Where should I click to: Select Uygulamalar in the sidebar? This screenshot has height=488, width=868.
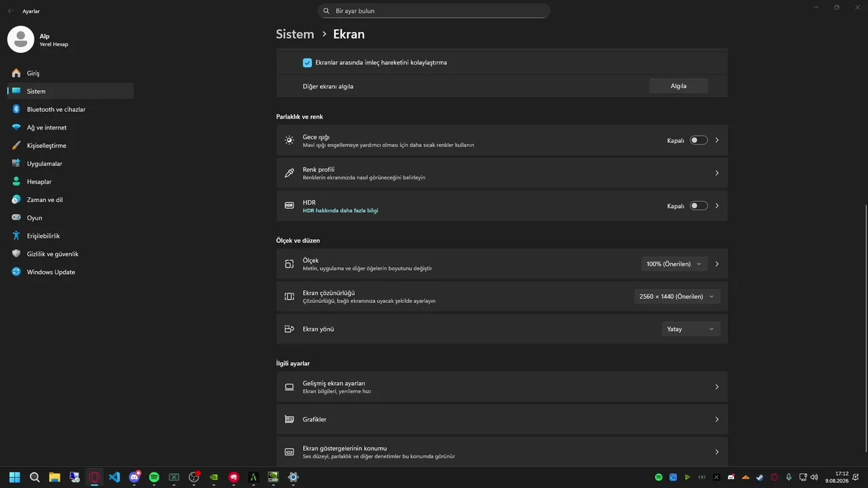(x=71, y=163)
